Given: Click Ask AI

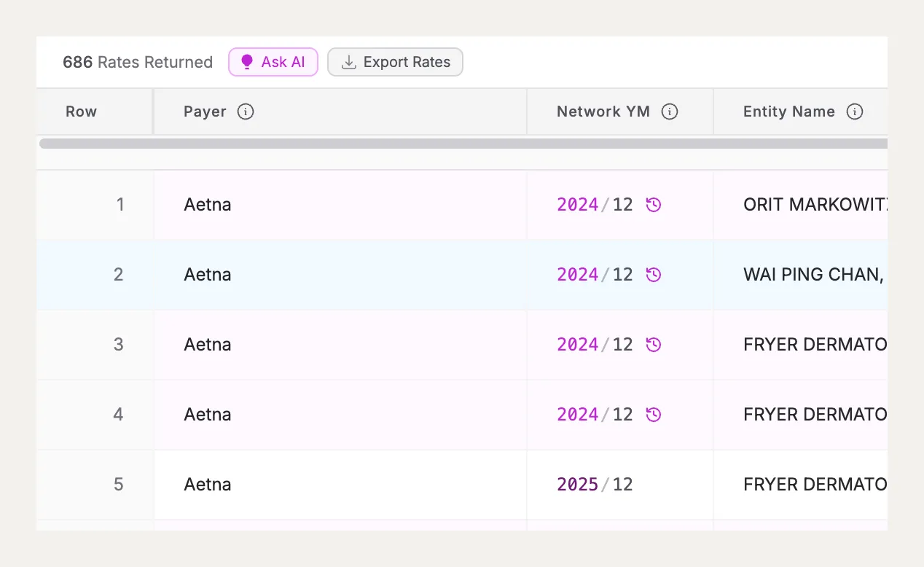Looking at the screenshot, I should pos(273,62).
